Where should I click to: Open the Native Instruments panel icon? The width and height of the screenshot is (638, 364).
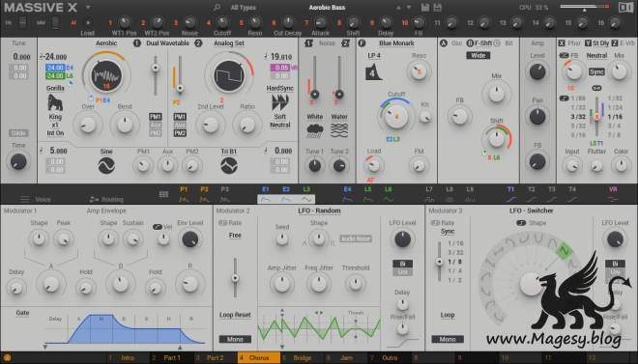point(625,8)
